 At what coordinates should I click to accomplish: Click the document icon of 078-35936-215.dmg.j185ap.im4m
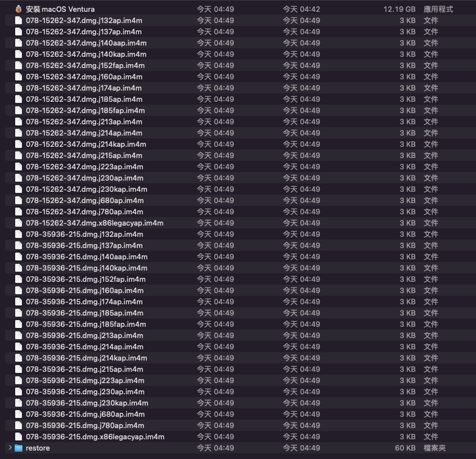[19, 313]
